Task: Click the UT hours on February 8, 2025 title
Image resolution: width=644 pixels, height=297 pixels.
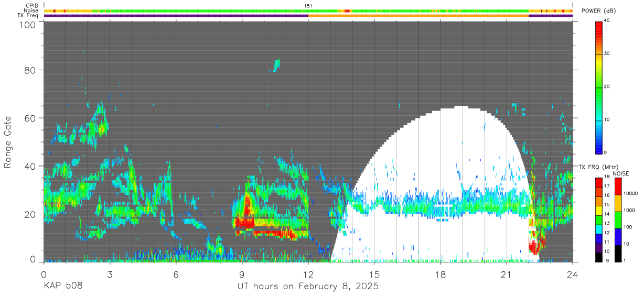Action: point(308,286)
